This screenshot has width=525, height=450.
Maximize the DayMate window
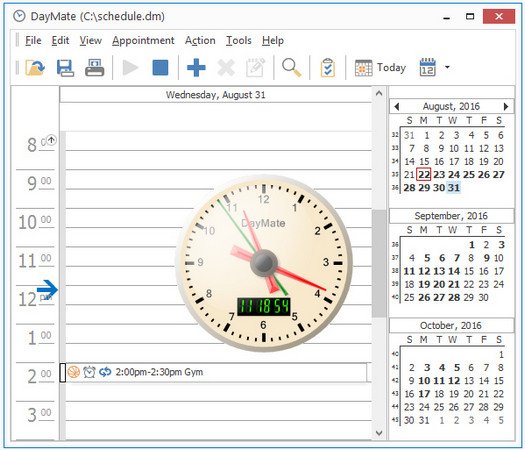[470, 16]
